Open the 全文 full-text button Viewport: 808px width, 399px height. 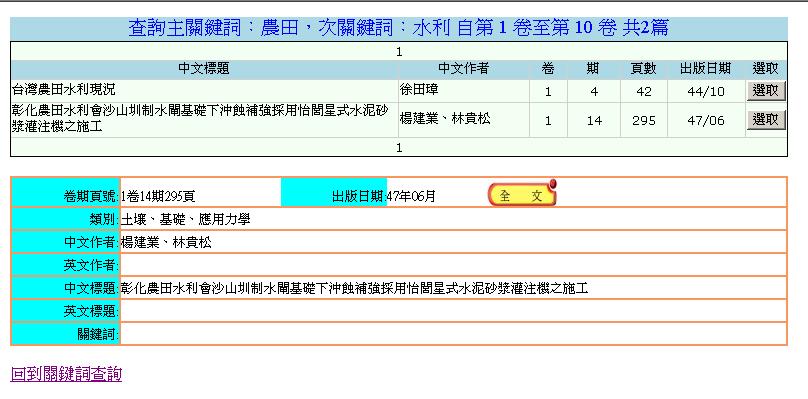523,194
